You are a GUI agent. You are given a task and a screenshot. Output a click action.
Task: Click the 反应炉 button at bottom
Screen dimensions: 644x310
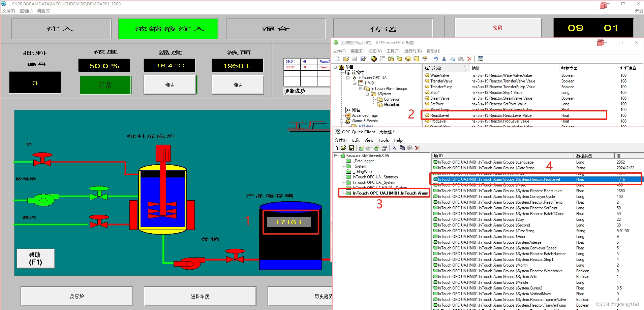[77, 296]
